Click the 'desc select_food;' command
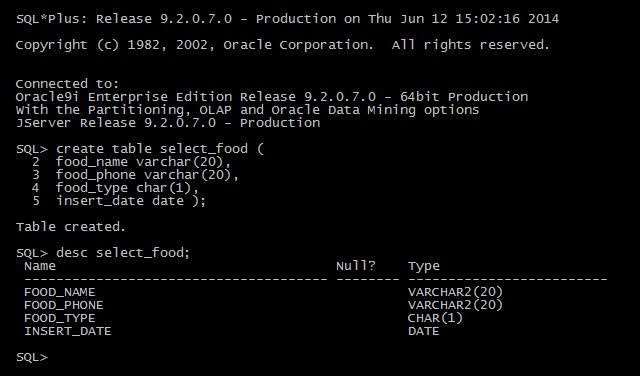640x376 pixels. pyautogui.click(x=123, y=253)
